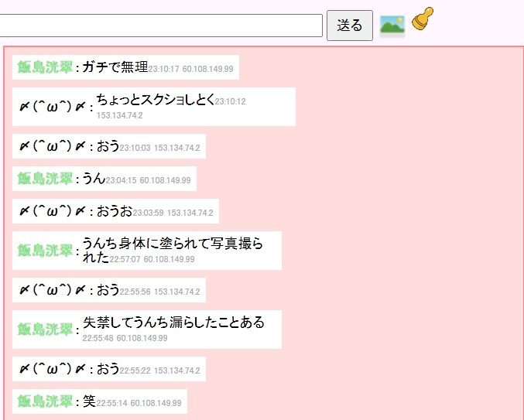Click the 22:55:48 timestamp
Screen dimensions: 524x420
click(x=98, y=339)
